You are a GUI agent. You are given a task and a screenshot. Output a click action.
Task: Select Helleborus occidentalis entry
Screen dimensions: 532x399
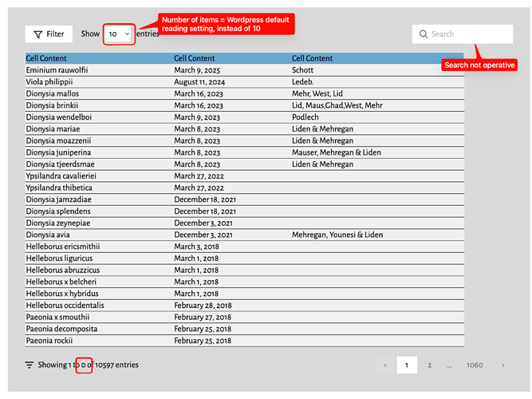[x=65, y=306]
